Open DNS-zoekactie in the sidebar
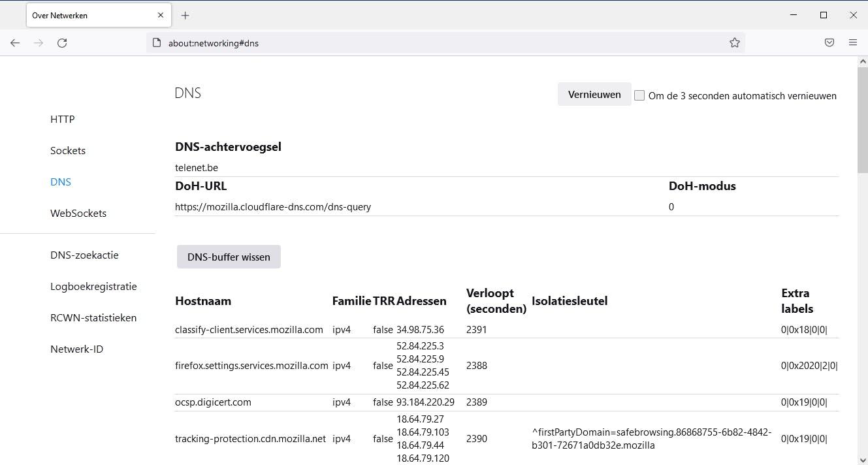Image resolution: width=868 pixels, height=465 pixels. pyautogui.click(x=86, y=255)
